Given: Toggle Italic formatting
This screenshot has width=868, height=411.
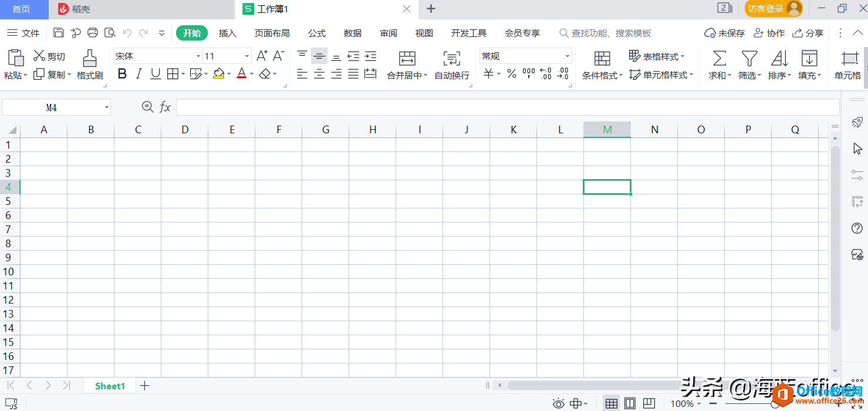Looking at the screenshot, I should pyautogui.click(x=139, y=74).
